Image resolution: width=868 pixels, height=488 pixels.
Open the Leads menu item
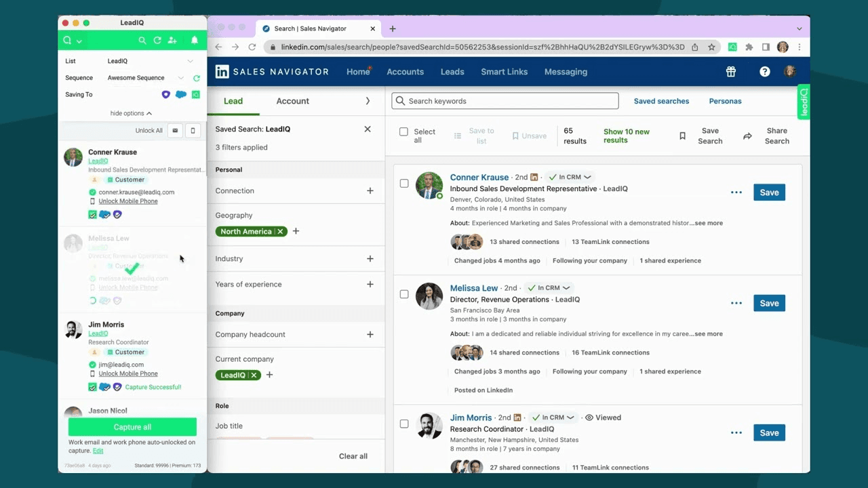452,72
